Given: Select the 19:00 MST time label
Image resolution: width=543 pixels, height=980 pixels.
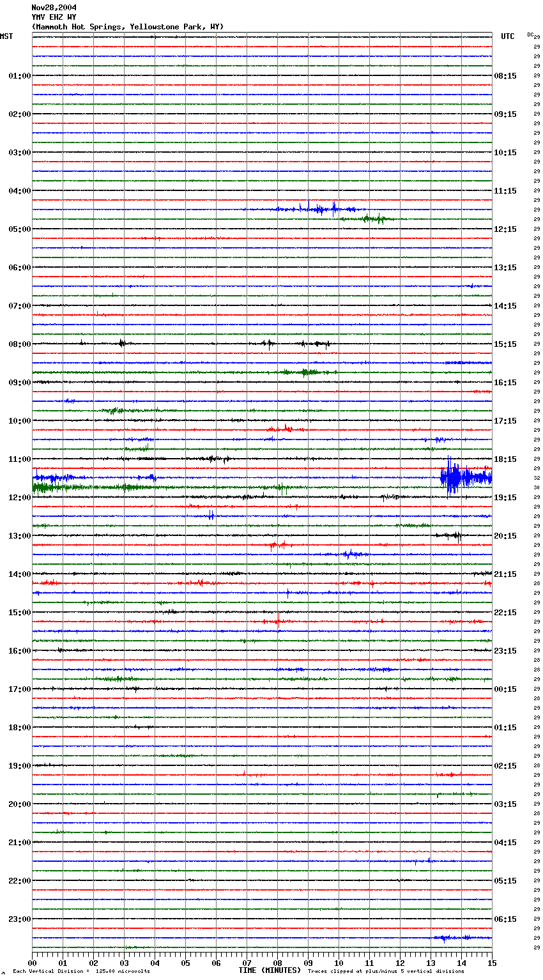Looking at the screenshot, I should (20, 766).
